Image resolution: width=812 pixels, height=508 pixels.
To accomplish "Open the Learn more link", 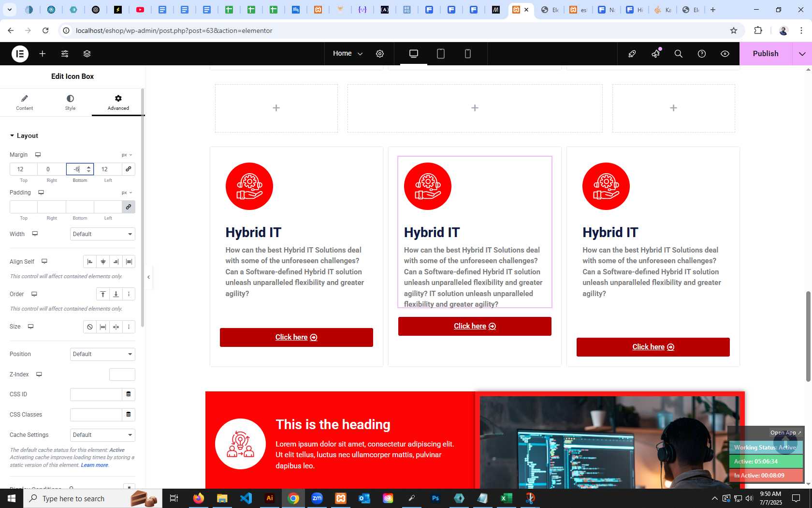I will tap(94, 465).
